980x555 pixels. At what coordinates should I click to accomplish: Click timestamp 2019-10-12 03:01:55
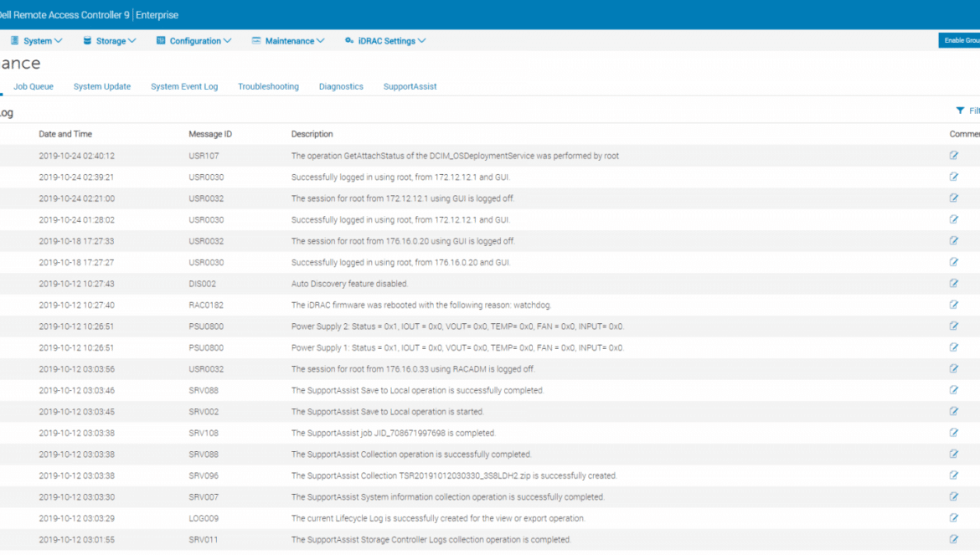point(76,539)
